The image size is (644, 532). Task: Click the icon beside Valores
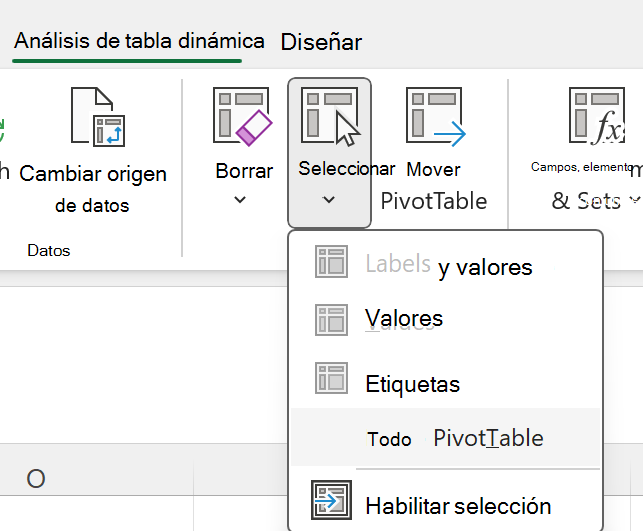pyautogui.click(x=331, y=320)
